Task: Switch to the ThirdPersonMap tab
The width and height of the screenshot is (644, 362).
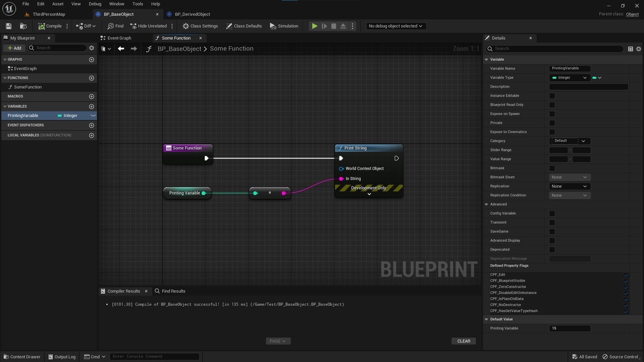Action: coord(49,14)
